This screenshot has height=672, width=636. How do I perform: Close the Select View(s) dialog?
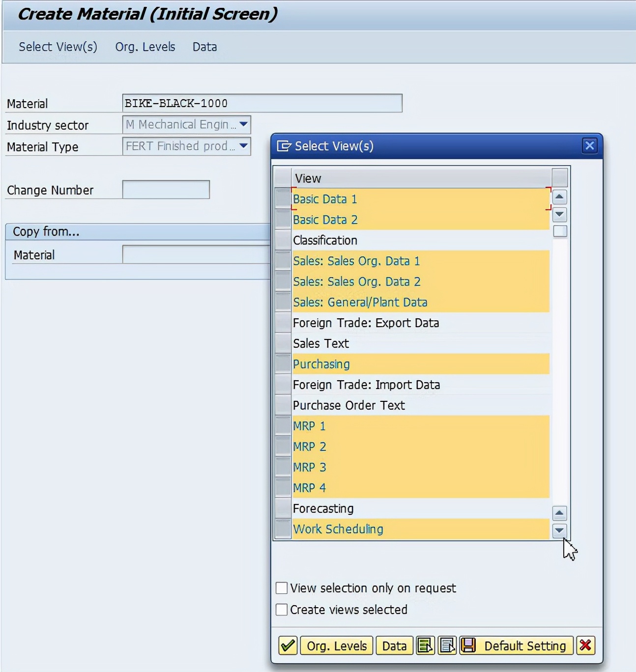589,146
